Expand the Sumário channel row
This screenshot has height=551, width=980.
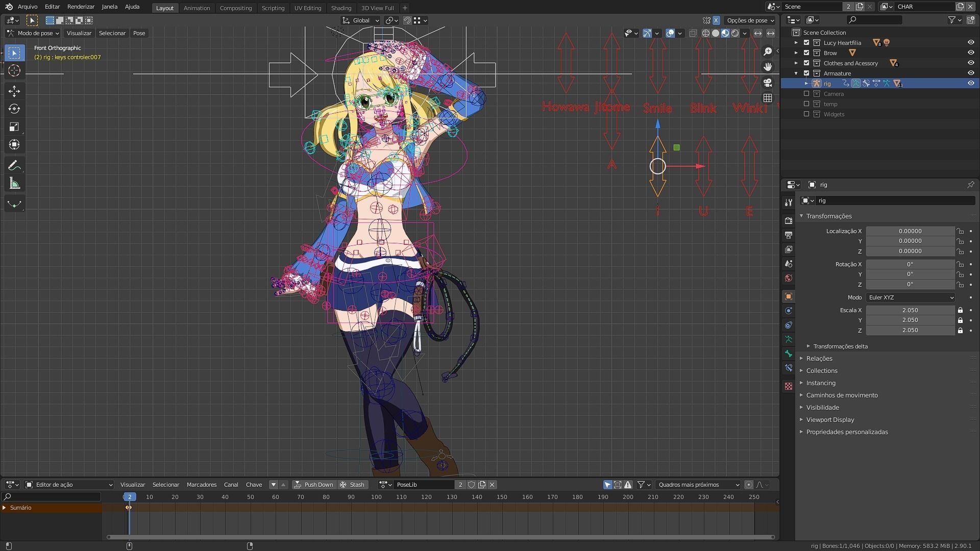[x=4, y=508]
